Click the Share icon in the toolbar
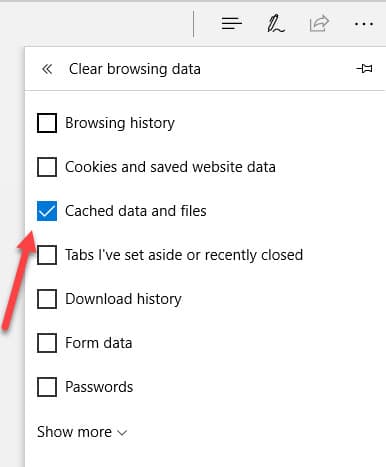The width and height of the screenshot is (386, 467). pos(319,24)
